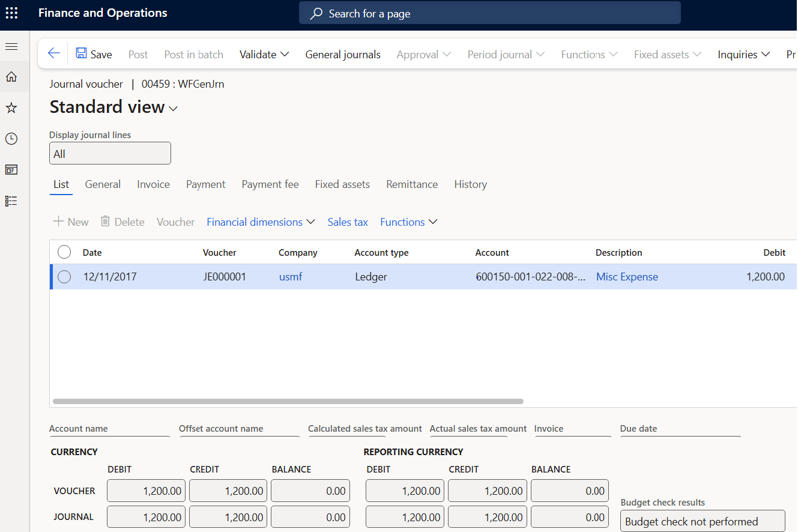
Task: Click the Search for a page field
Action: 489,13
